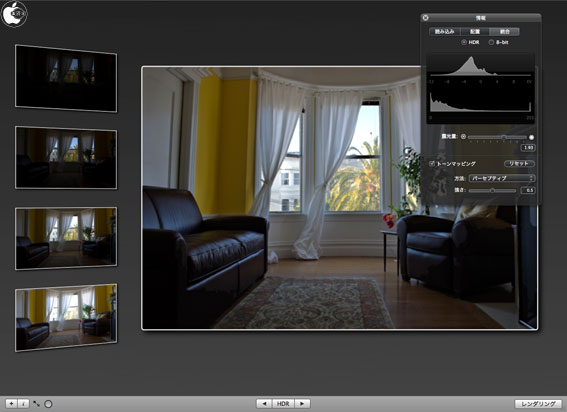Click the minimum exposure icon left of slider
Screen dimensions: 567x412
pos(464,137)
